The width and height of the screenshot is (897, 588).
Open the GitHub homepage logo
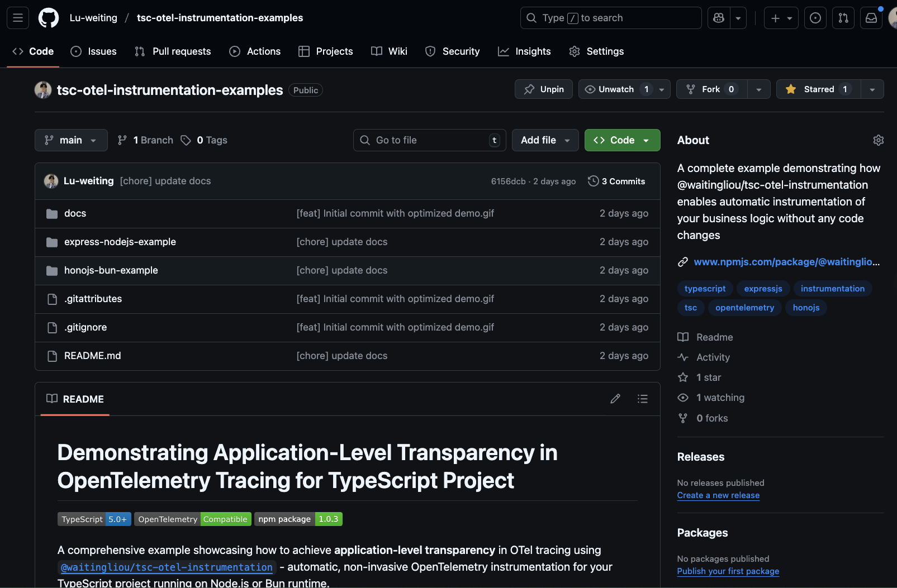coord(49,18)
